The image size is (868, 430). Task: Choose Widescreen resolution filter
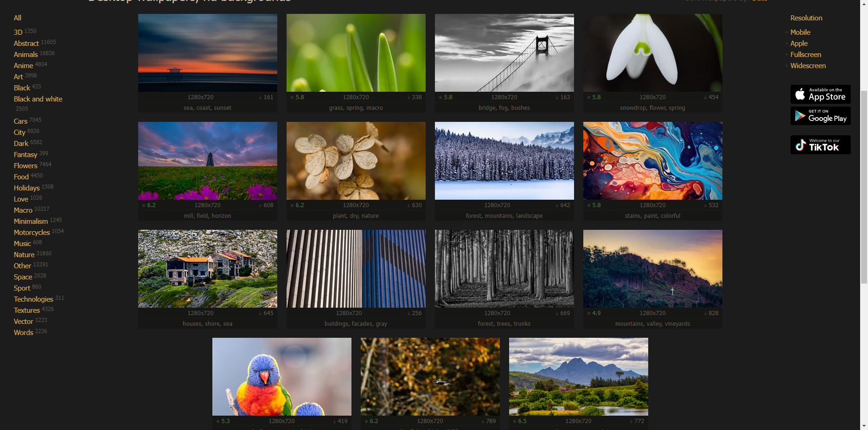(808, 66)
